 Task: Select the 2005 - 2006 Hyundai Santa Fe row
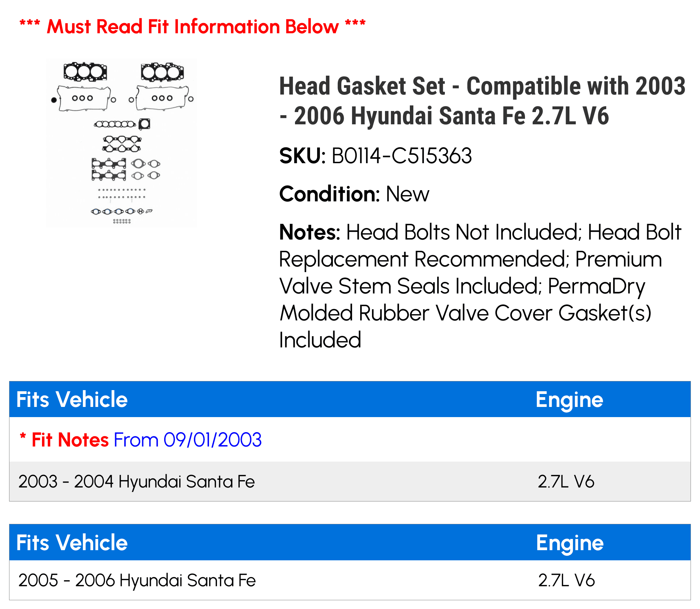tap(350, 580)
